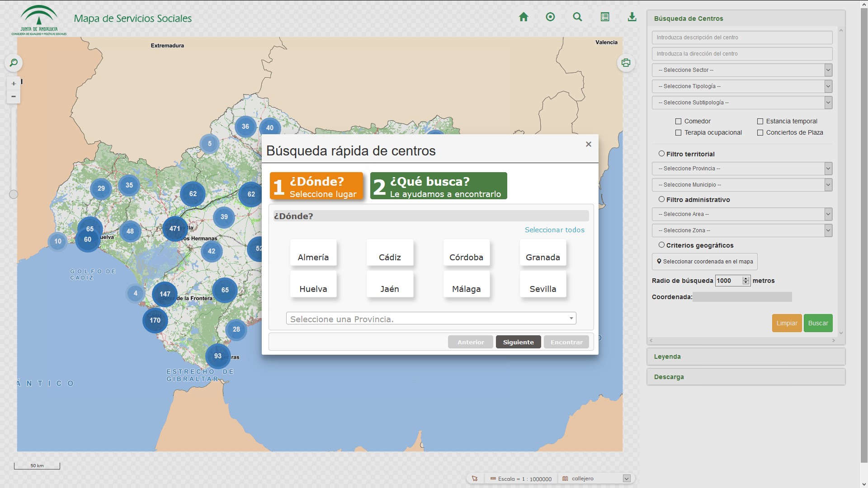Click the Seleccionar todos link
This screenshot has height=488, width=868.
click(x=554, y=230)
